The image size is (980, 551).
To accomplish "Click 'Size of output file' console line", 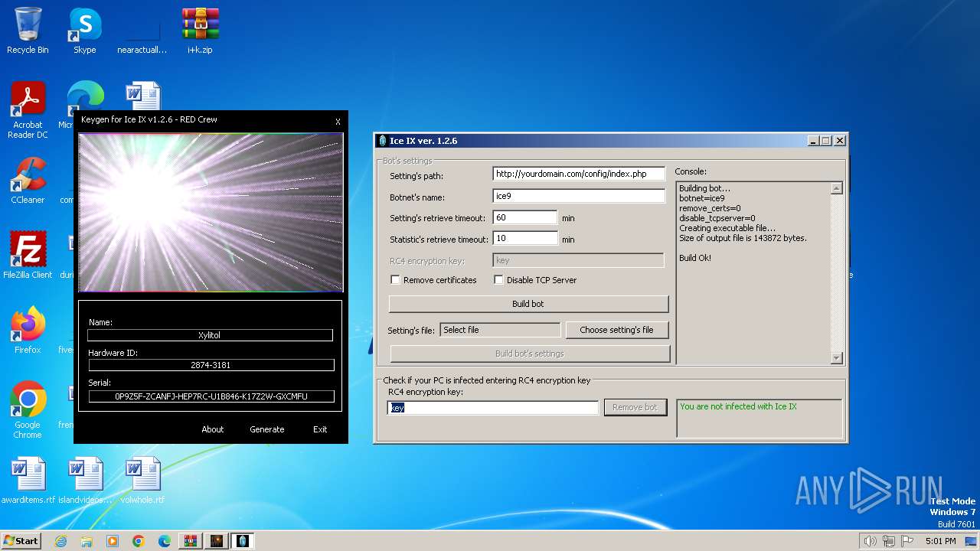I will pyautogui.click(x=743, y=238).
